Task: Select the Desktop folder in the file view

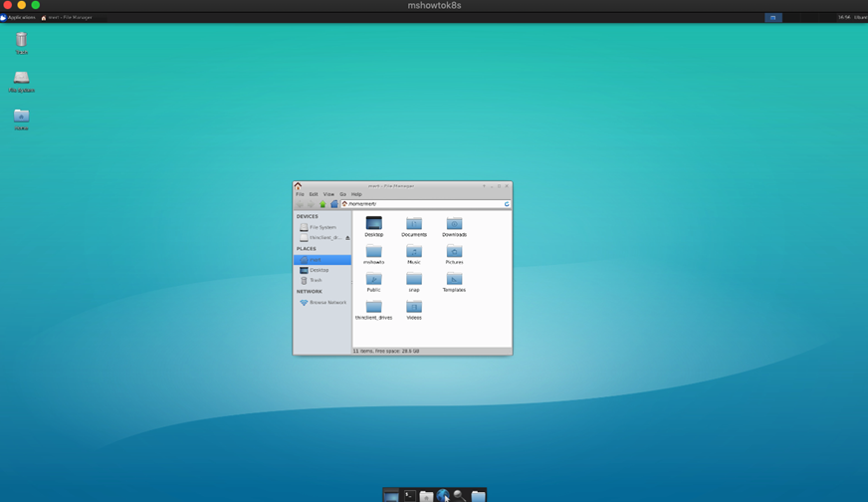Action: coord(373,226)
